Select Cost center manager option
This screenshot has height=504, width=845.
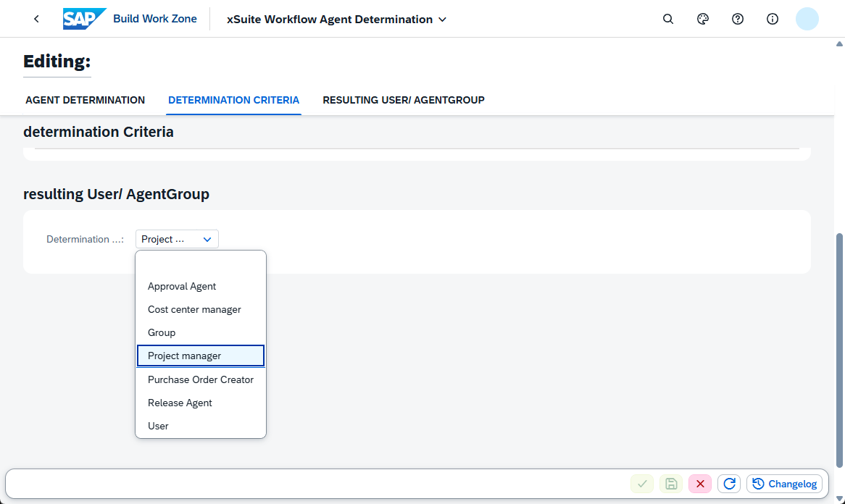201,310
